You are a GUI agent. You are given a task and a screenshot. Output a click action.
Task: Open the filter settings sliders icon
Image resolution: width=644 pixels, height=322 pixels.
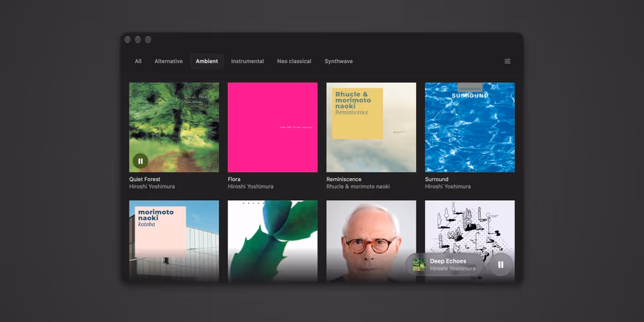click(x=508, y=61)
